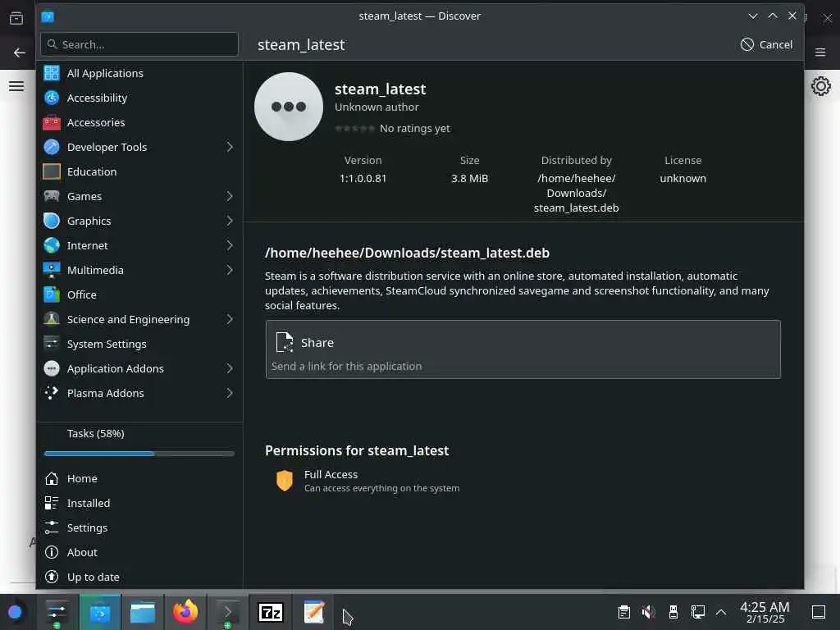The width and height of the screenshot is (840, 630).
Task: Open the Multimedia category icon
Action: 52,270
